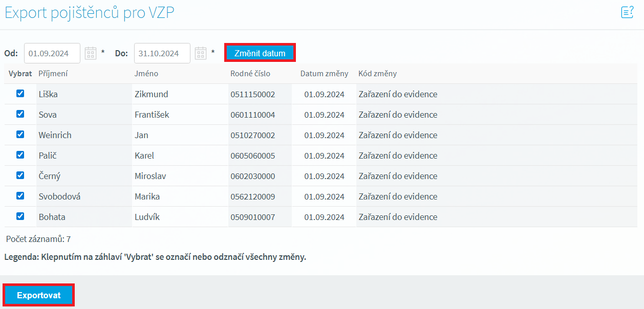Uncheck the checkbox for Liška Zikmund
Viewport: 644px width, 309px height.
point(20,94)
